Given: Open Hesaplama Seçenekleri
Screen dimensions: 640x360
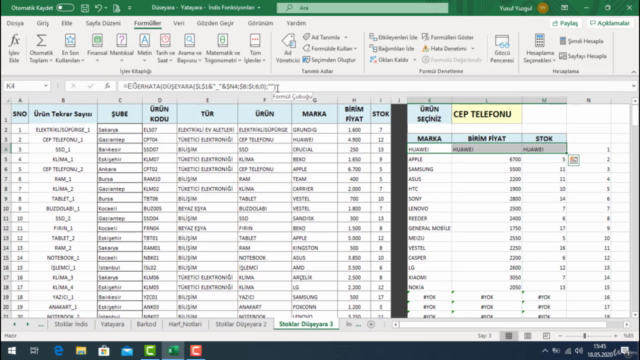Looking at the screenshot, I should click(x=539, y=48).
